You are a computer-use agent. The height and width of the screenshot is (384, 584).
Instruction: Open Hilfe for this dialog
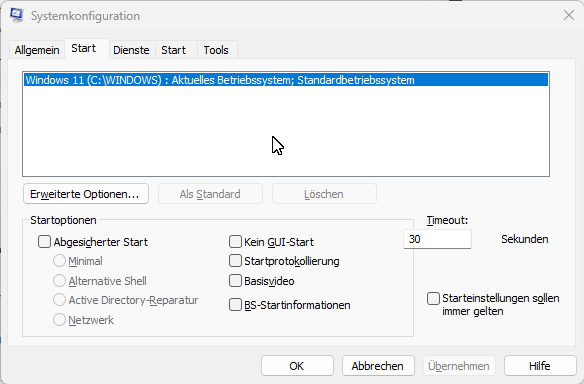click(x=540, y=366)
